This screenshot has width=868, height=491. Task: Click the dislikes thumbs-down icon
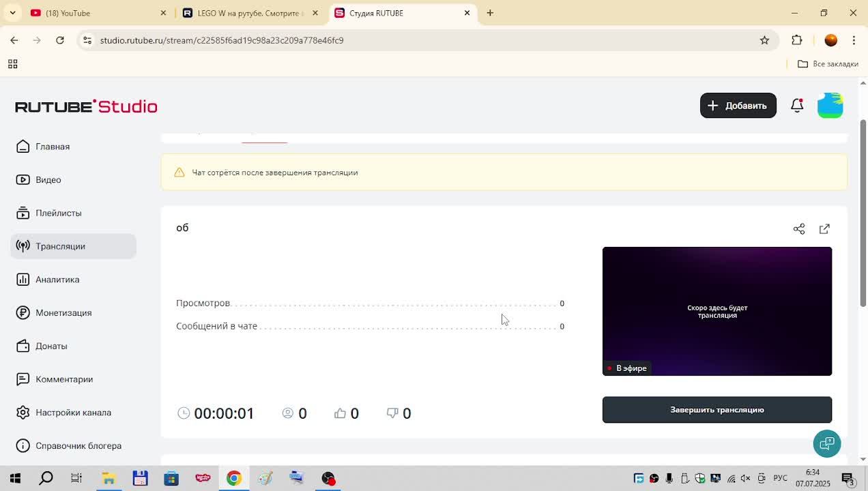tap(392, 413)
